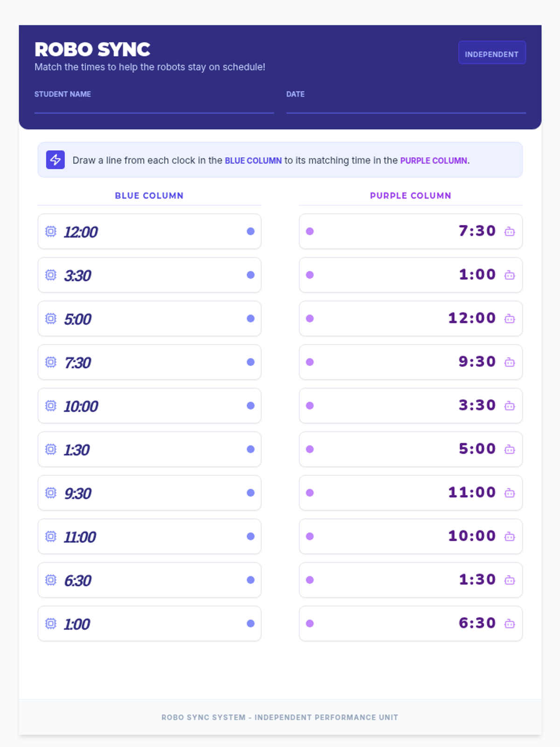This screenshot has width=560, height=747.
Task: Select the blue dot for 10:00
Action: click(251, 406)
